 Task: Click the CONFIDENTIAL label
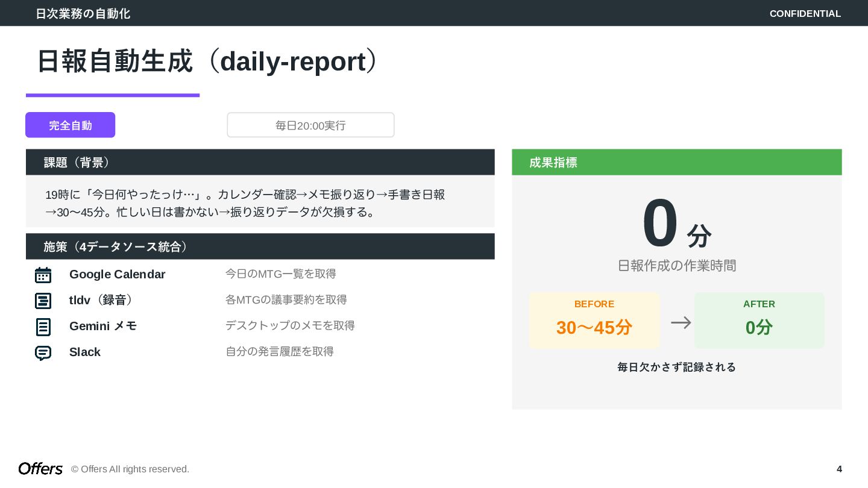tap(805, 13)
